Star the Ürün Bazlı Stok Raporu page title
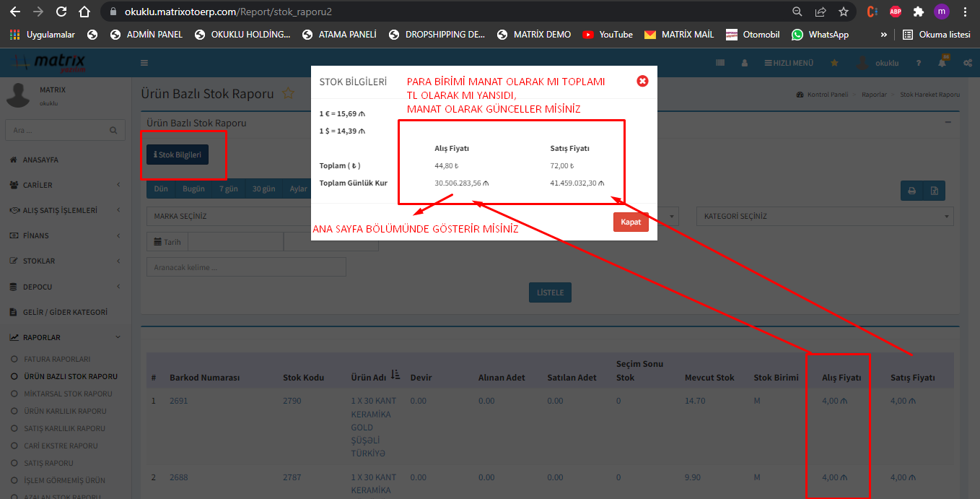Image resolution: width=980 pixels, height=499 pixels. (288, 93)
